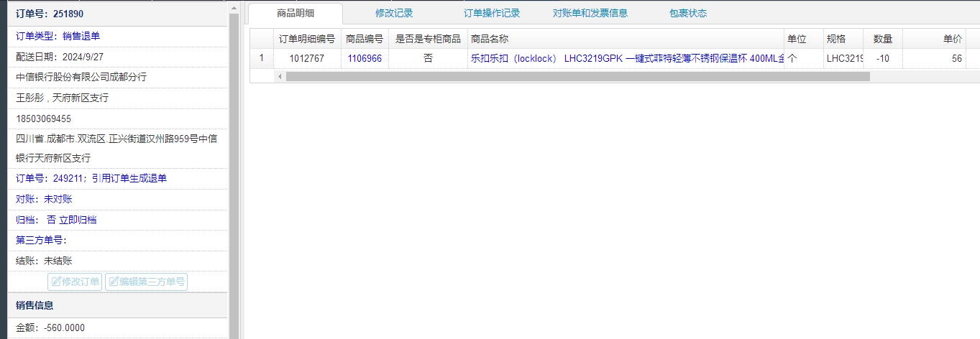Image resolution: width=980 pixels, height=339 pixels.
Task: Click the 第三方单号 label
Action: [41, 240]
